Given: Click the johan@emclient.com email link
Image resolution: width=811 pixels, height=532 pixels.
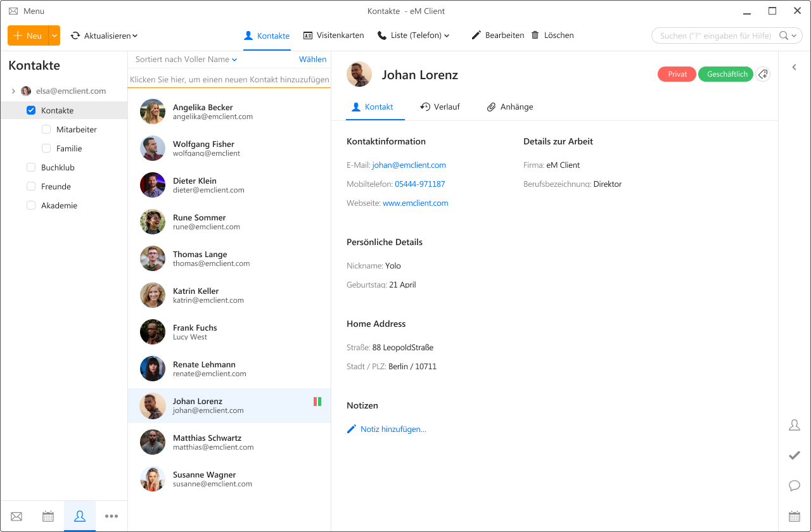Looking at the screenshot, I should pos(409,165).
